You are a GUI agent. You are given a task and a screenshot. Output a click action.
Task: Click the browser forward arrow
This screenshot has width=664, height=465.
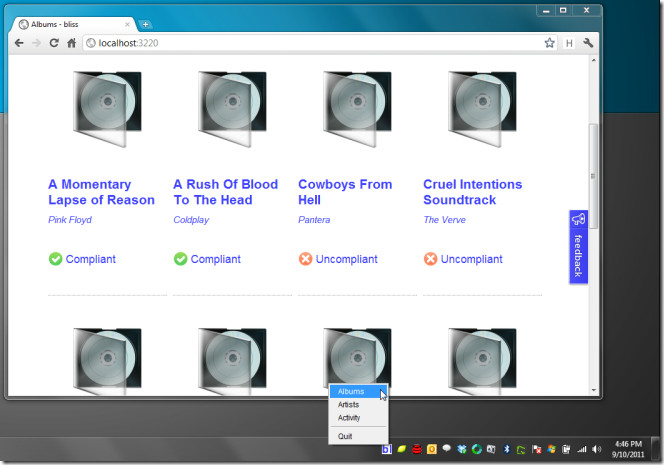36,43
